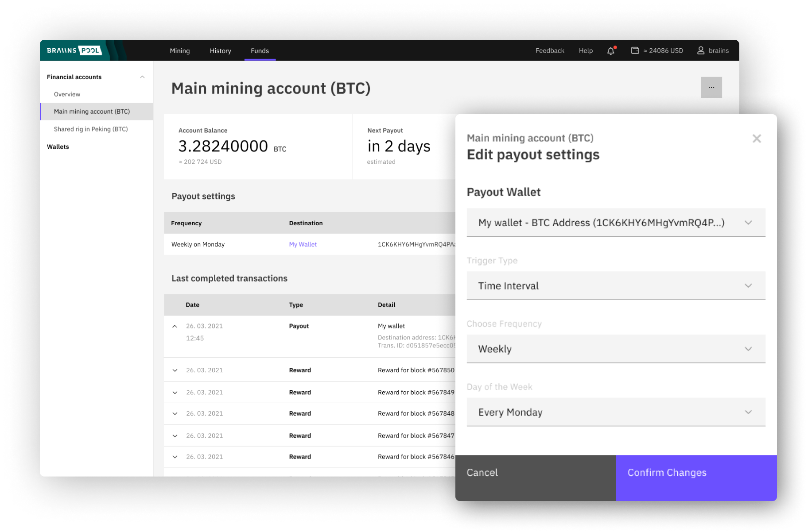The height and width of the screenshot is (532, 808).
Task: Select Shared rig in Peking (BTC) account
Action: coord(91,129)
